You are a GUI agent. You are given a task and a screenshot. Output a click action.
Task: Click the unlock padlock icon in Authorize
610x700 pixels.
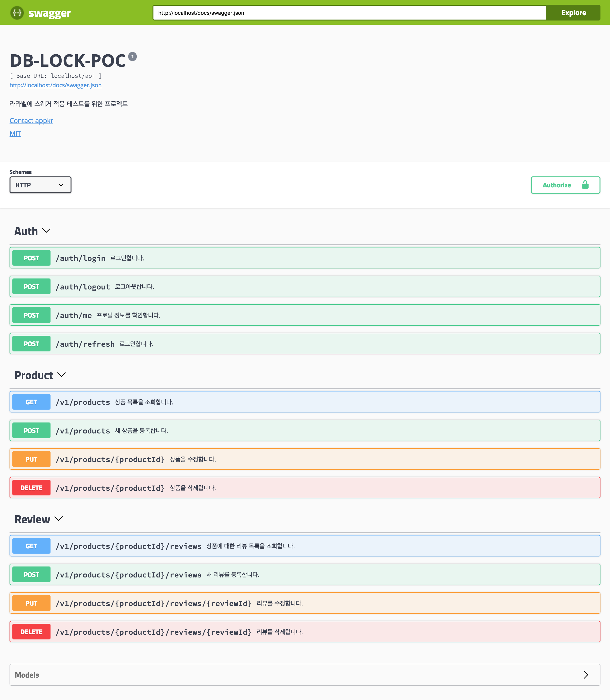pyautogui.click(x=585, y=185)
